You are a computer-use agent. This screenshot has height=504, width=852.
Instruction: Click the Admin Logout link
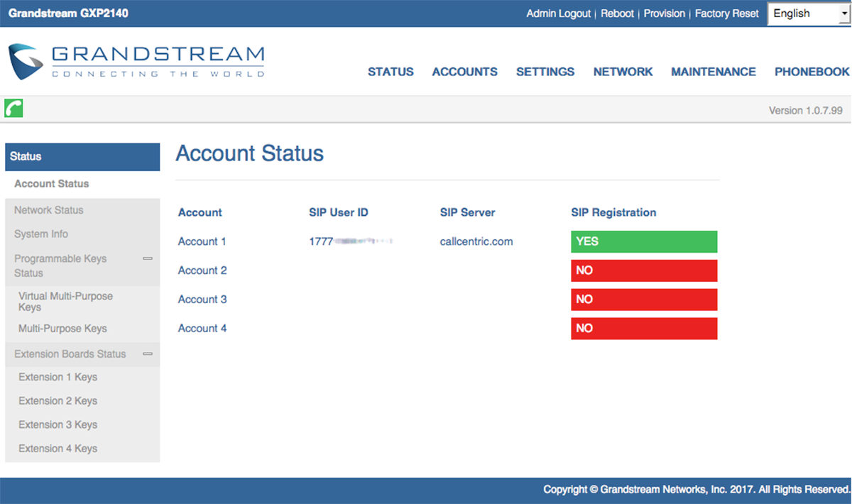tap(559, 13)
